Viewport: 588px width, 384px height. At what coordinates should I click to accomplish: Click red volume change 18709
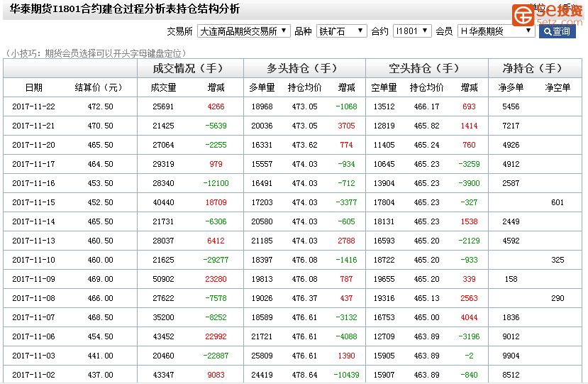click(216, 202)
